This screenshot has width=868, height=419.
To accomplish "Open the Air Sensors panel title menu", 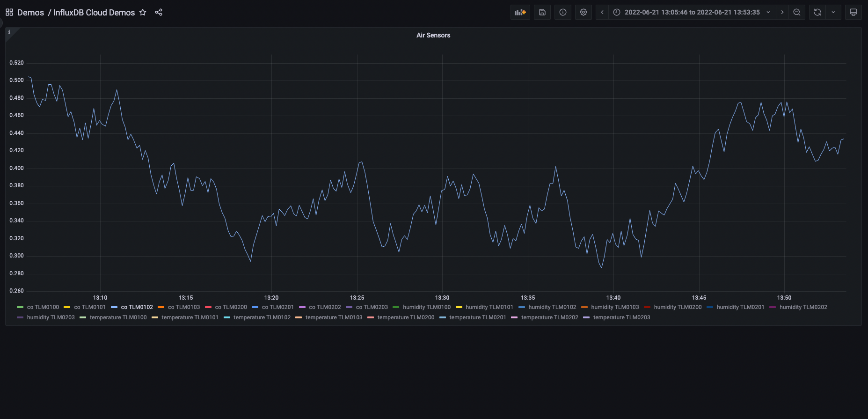I will tap(433, 35).
